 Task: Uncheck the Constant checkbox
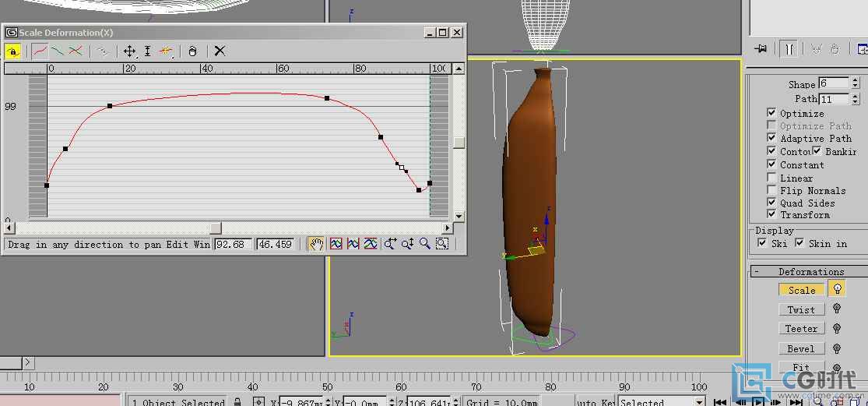click(771, 164)
